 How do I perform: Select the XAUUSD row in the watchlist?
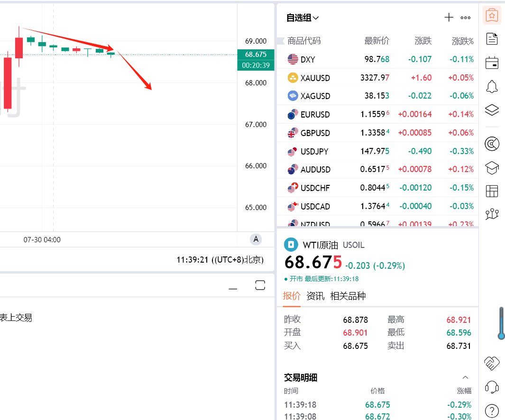[332, 78]
